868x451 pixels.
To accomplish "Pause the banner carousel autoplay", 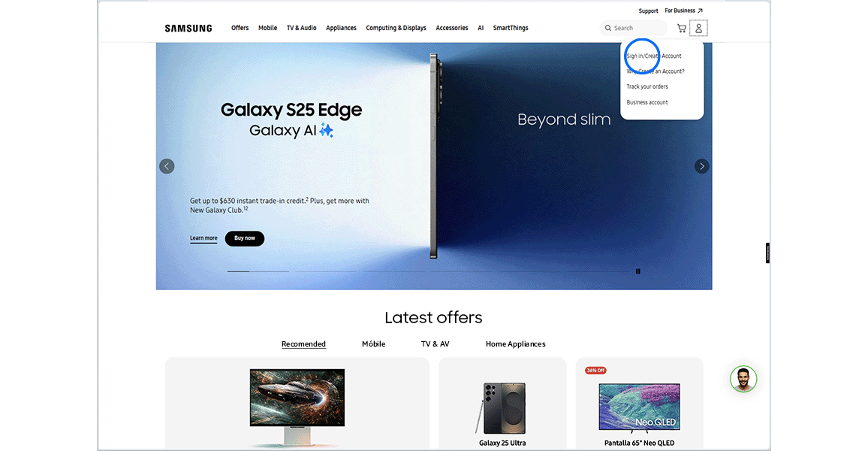I will coord(637,271).
